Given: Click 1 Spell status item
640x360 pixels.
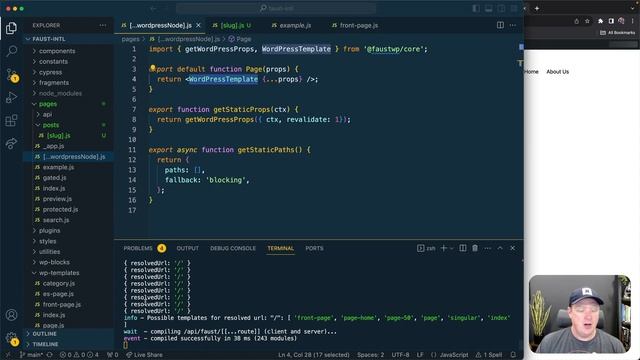Looking at the screenshot, I should pyautogui.click(x=489, y=355).
